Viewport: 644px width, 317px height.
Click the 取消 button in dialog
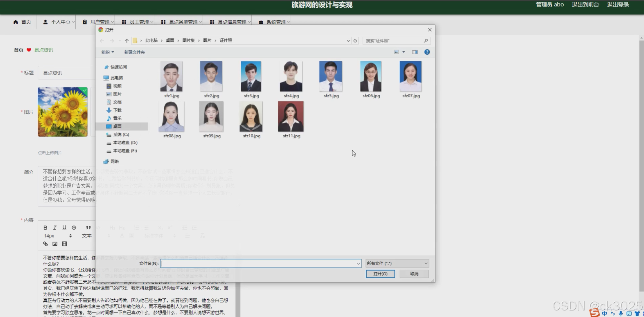coord(414,274)
